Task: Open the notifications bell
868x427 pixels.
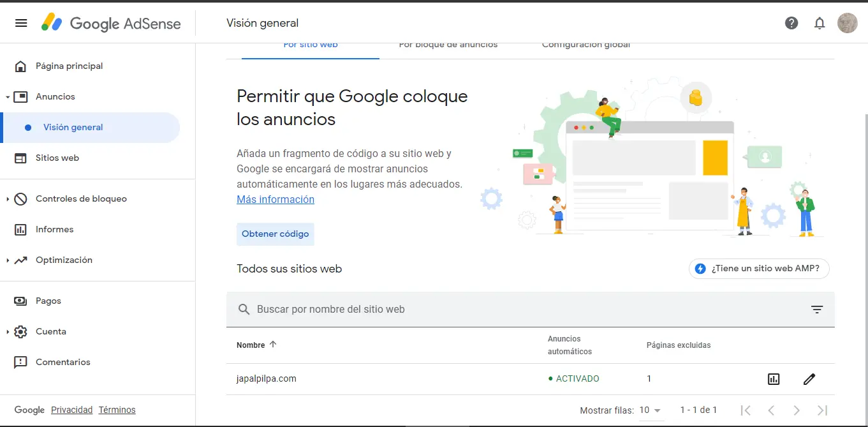Action: coord(820,23)
